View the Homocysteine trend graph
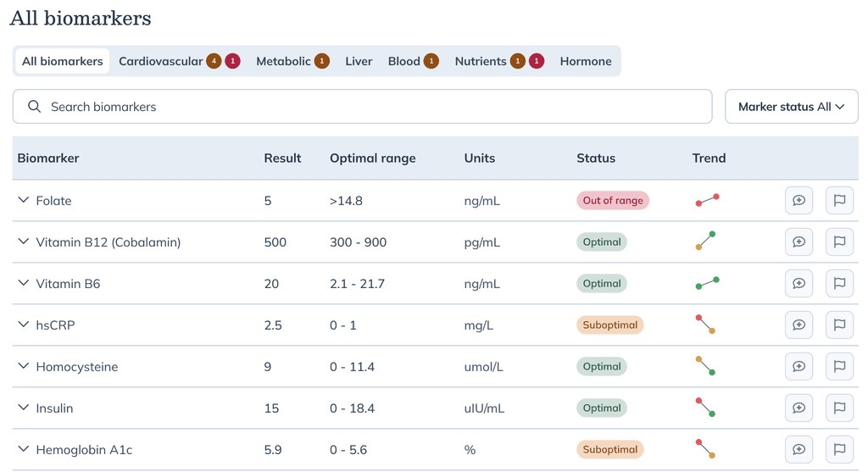Viewport: 868px width, 472px height. click(706, 366)
